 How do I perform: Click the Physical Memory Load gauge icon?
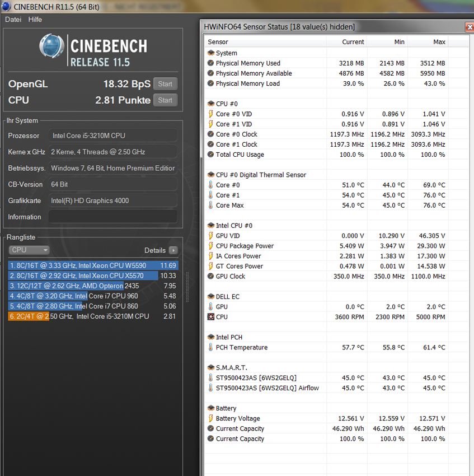click(210, 83)
